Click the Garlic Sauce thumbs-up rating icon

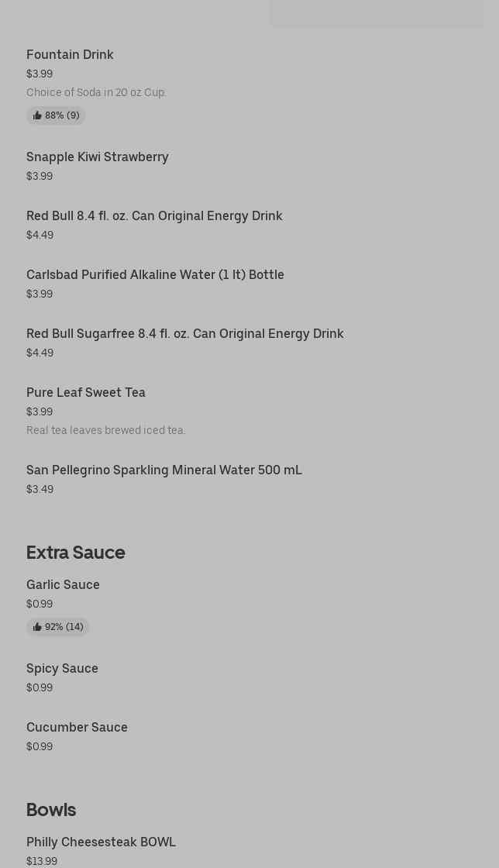point(37,627)
